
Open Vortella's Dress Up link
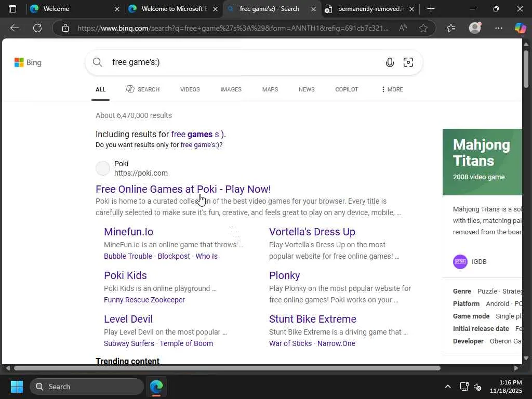pos(312,232)
